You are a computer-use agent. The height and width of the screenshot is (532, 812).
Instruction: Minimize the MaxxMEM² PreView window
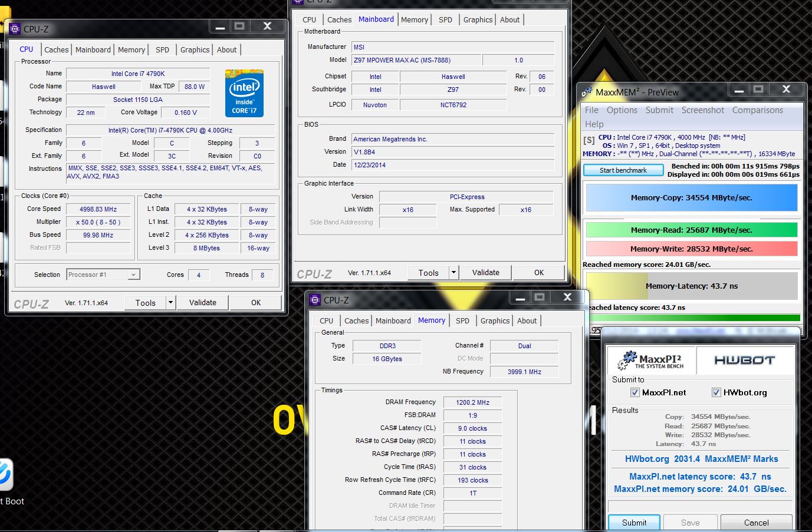pos(739,89)
